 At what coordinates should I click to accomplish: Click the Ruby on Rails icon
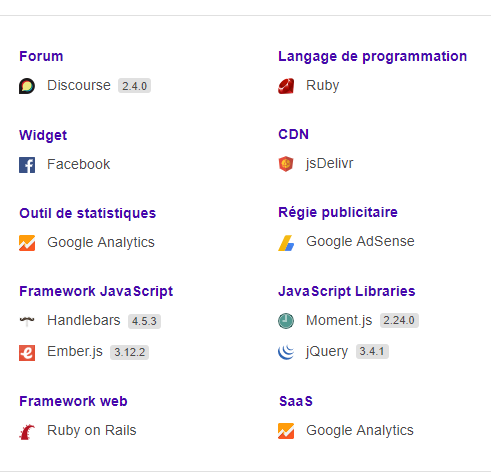pyautogui.click(x=27, y=432)
